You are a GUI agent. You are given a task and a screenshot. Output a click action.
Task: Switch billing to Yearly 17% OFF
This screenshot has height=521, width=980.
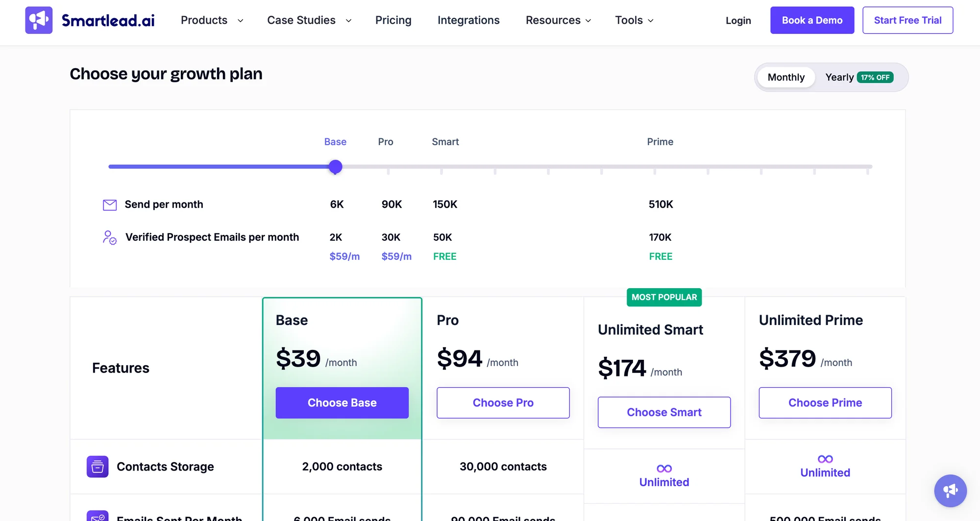[859, 77]
